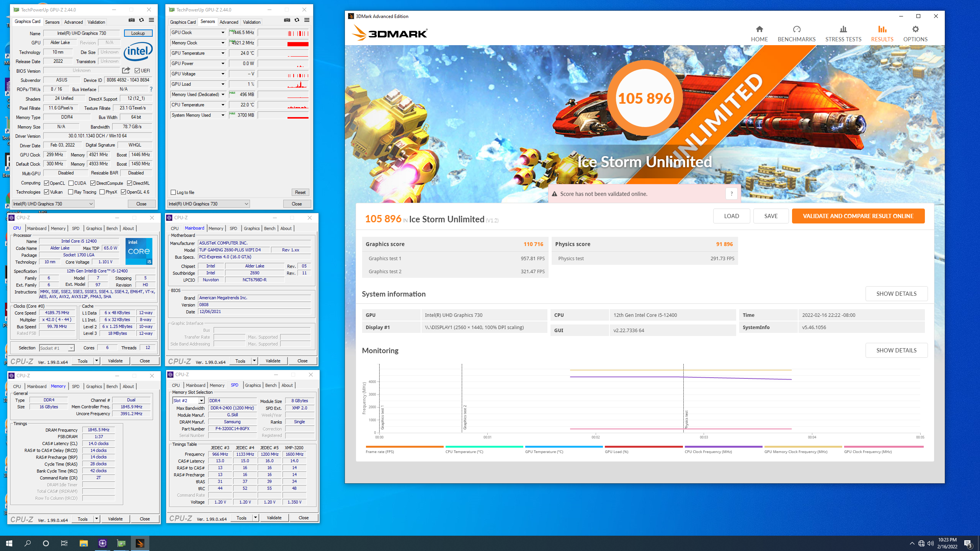This screenshot has width=980, height=551.
Task: Click the Reset button in the GPU-Z Sensors window
Action: (x=300, y=192)
